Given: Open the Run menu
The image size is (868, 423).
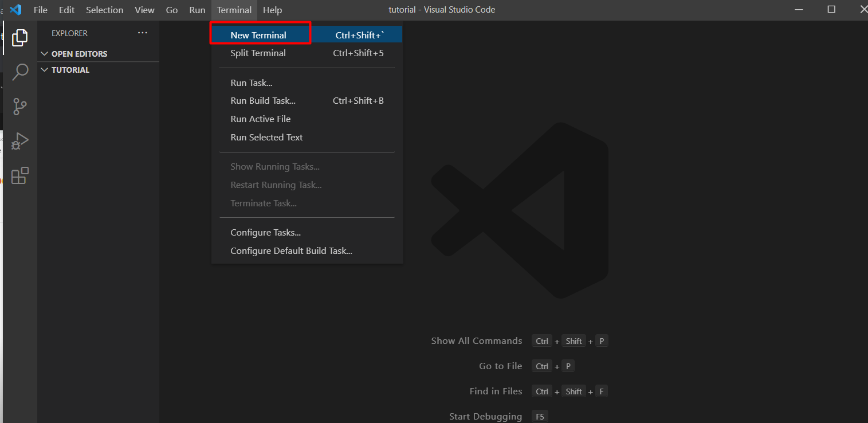Looking at the screenshot, I should coord(197,10).
